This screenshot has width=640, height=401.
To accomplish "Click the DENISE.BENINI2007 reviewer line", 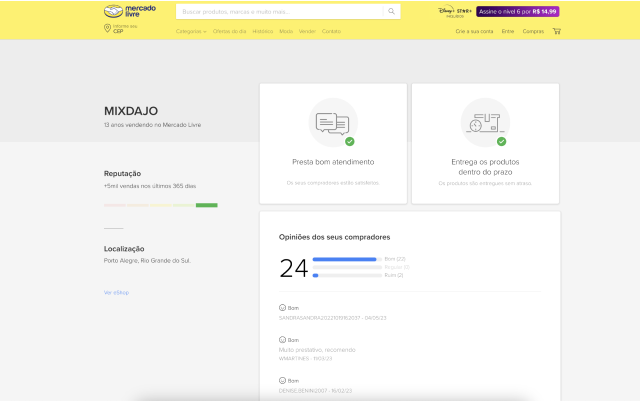I will (x=315, y=391).
